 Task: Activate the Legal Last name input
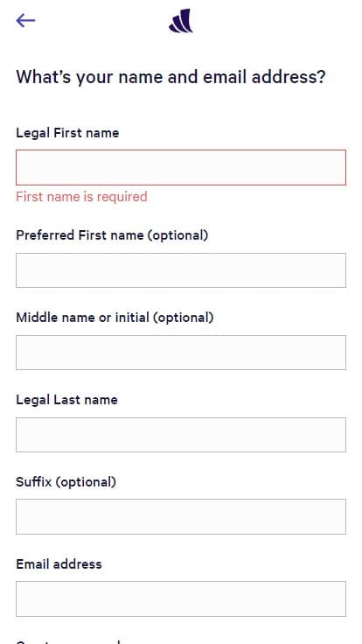click(181, 435)
